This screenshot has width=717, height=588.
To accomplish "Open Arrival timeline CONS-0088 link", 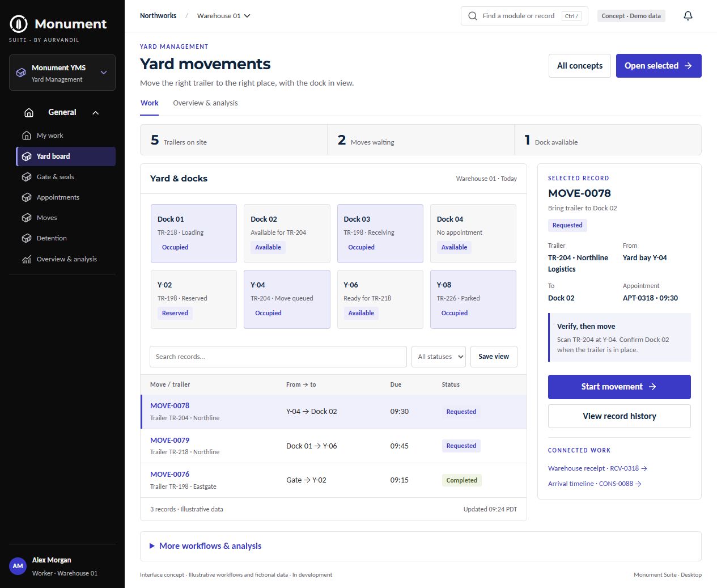I will pos(595,484).
